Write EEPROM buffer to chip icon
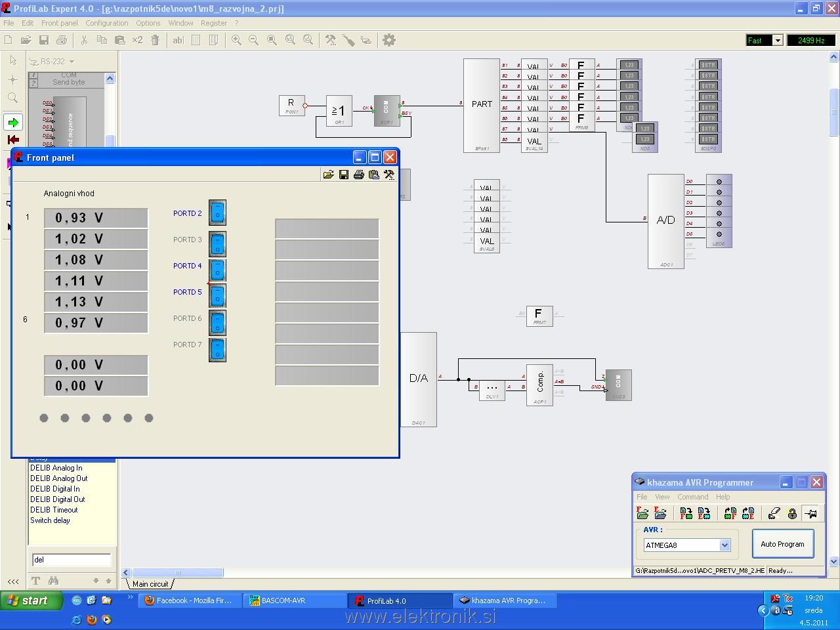Screen dimensions: 840x630 pyautogui.click(x=704, y=513)
